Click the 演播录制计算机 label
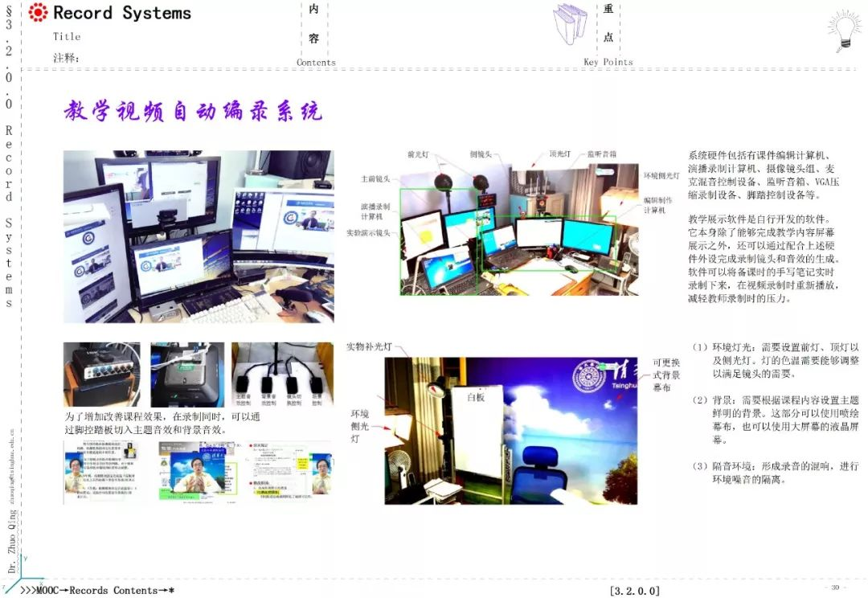Screen dimensions: 868x598 (x=375, y=211)
